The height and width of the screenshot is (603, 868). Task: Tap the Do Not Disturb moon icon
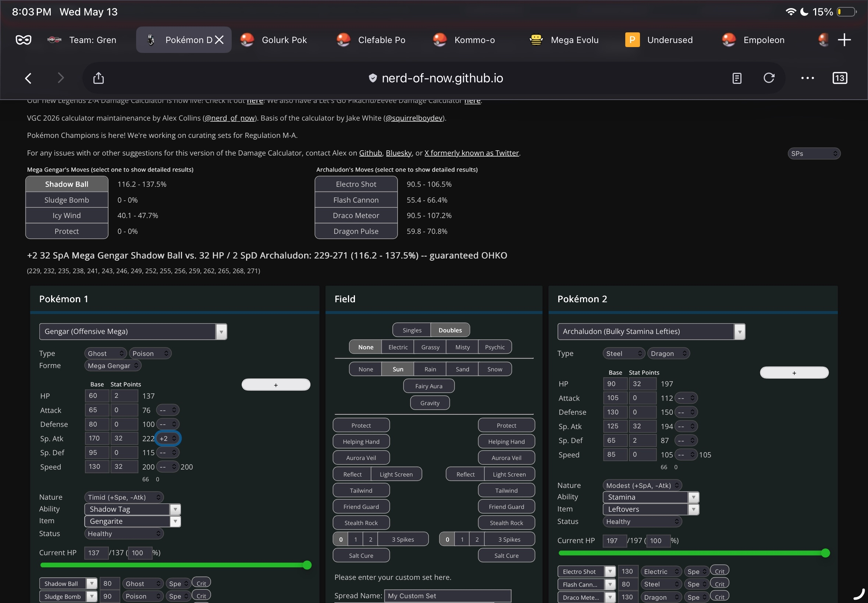804,12
